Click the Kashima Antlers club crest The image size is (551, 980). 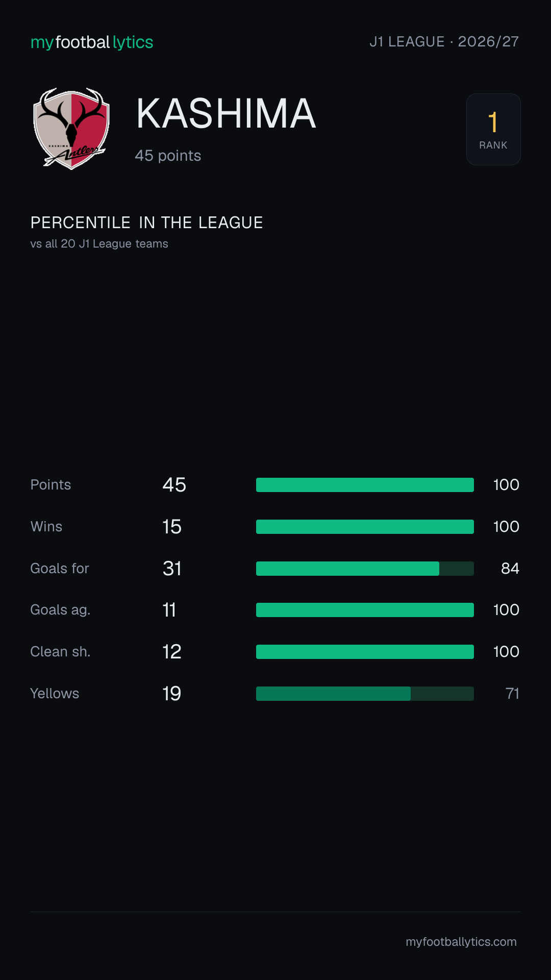[x=71, y=129]
